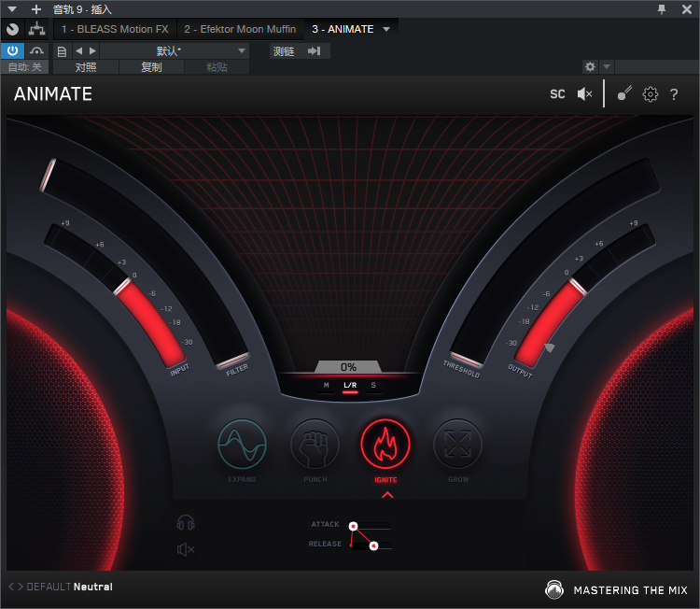
Task: Open the ANIMATE help question mark
Action: (674, 94)
